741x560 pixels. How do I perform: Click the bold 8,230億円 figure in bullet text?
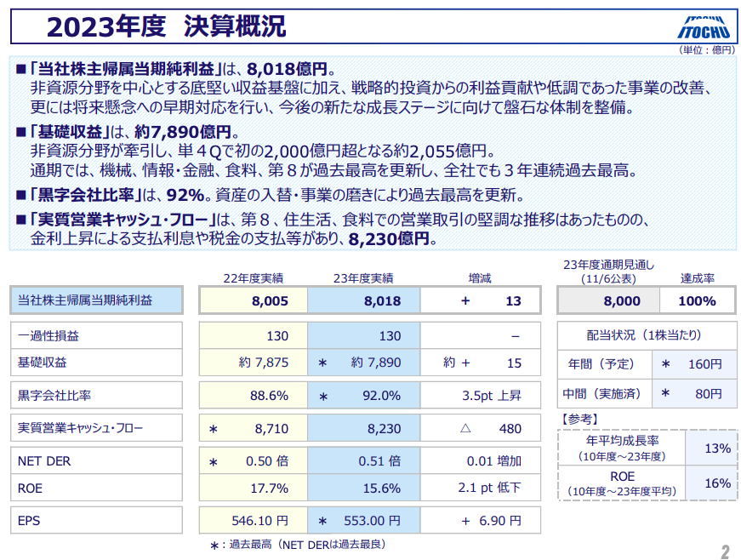tap(389, 238)
